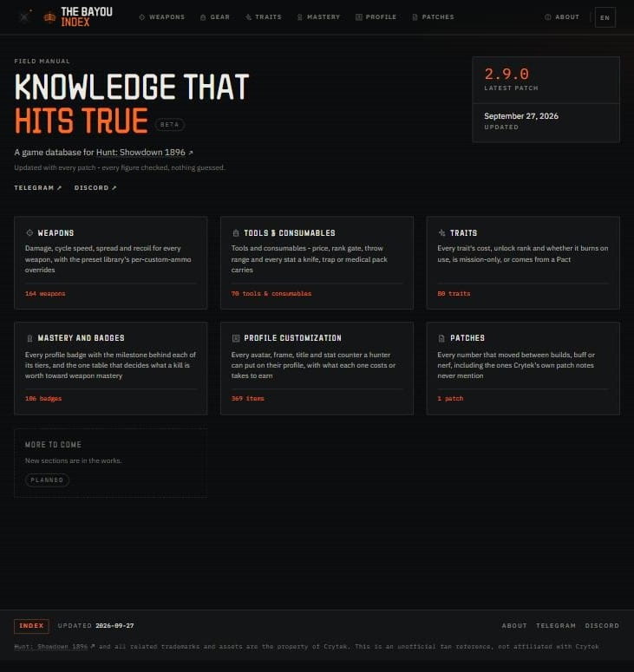Click the '80 traits' count

point(454,294)
